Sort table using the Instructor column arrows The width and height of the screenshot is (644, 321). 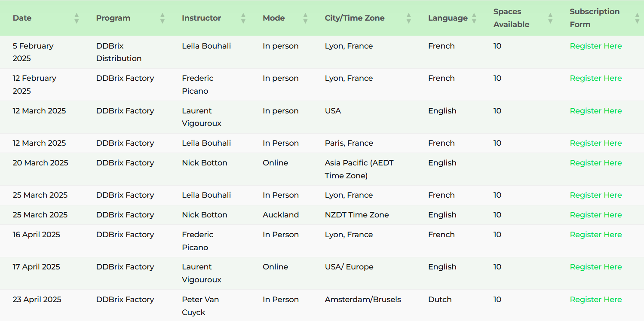243,18
